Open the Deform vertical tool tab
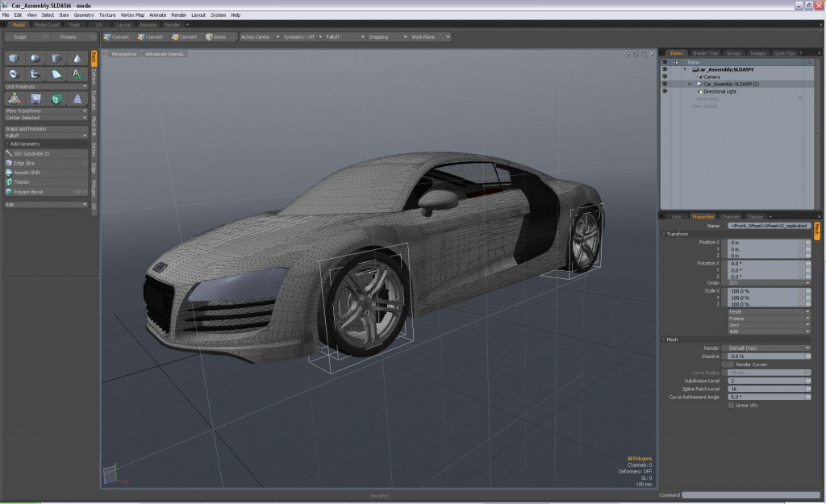Viewport: 826px width, 504px height. click(94, 77)
